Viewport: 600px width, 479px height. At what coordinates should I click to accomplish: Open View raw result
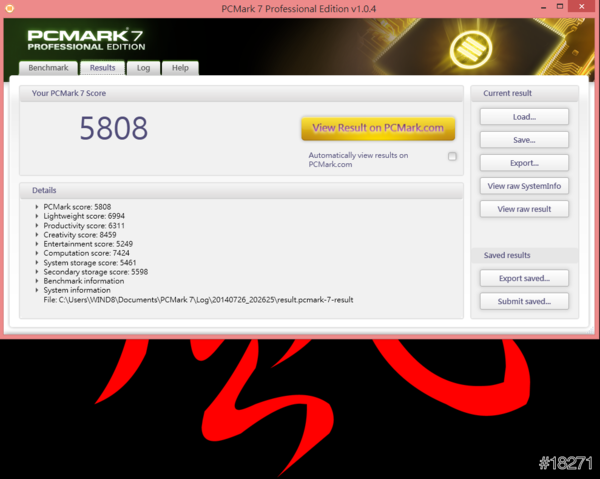[524, 209]
